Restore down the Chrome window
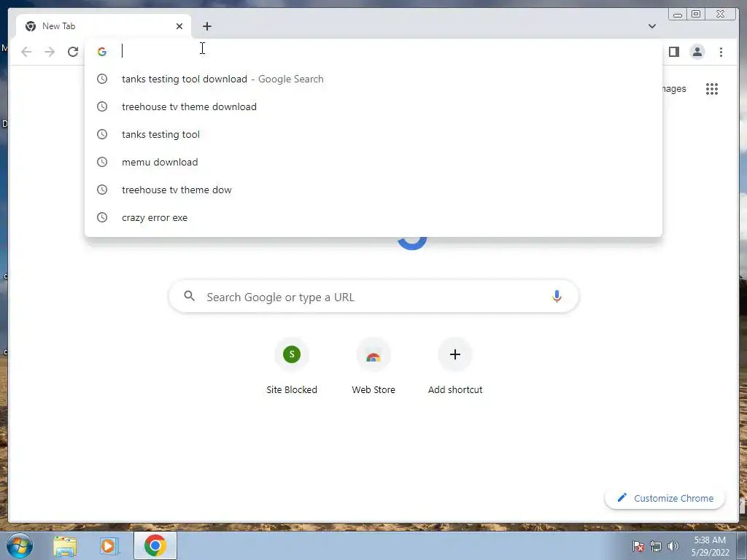The image size is (747, 560). coord(695,15)
